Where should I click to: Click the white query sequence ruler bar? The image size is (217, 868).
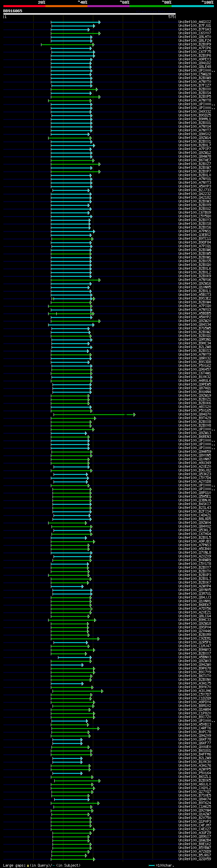(x=90, y=14)
